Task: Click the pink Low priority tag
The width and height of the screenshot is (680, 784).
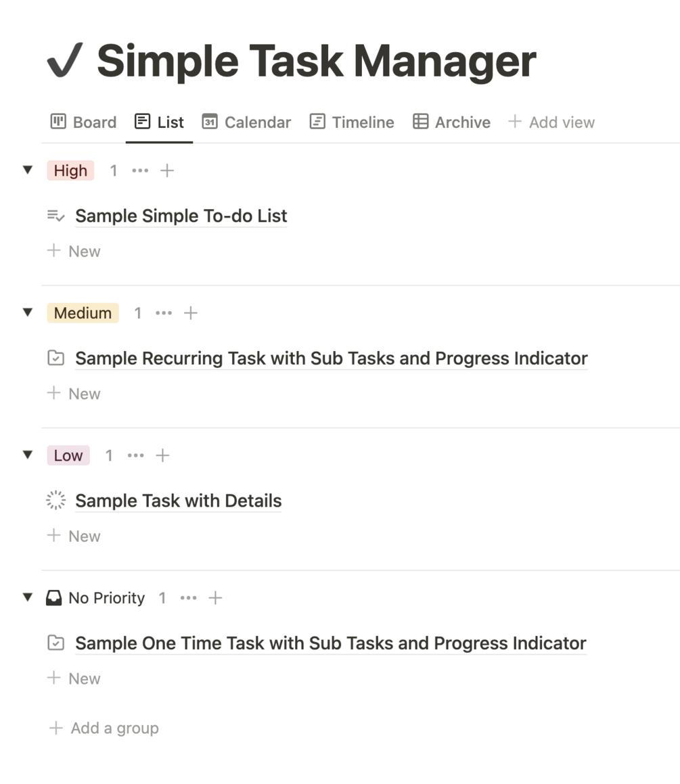Action: (x=68, y=455)
